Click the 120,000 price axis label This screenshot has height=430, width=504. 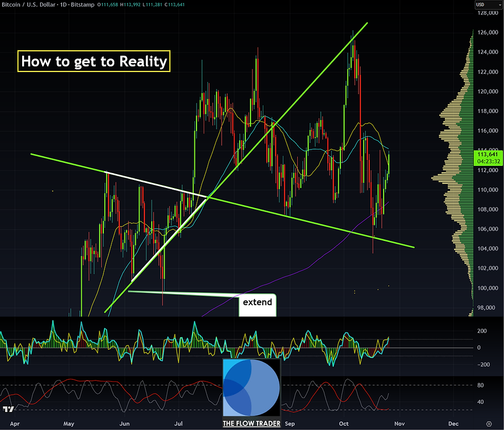[488, 91]
